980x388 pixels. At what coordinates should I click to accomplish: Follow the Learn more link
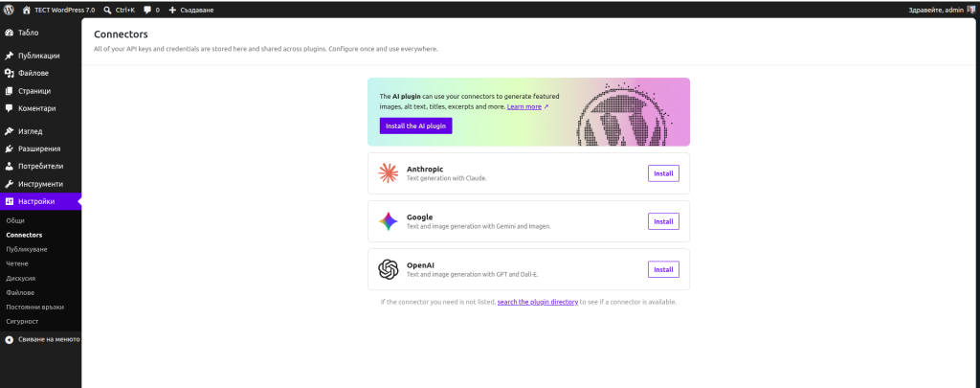click(x=526, y=107)
